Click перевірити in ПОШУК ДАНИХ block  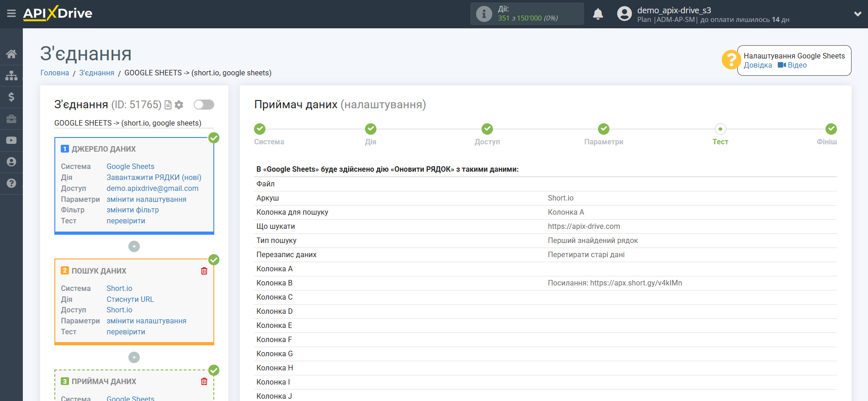click(x=126, y=332)
